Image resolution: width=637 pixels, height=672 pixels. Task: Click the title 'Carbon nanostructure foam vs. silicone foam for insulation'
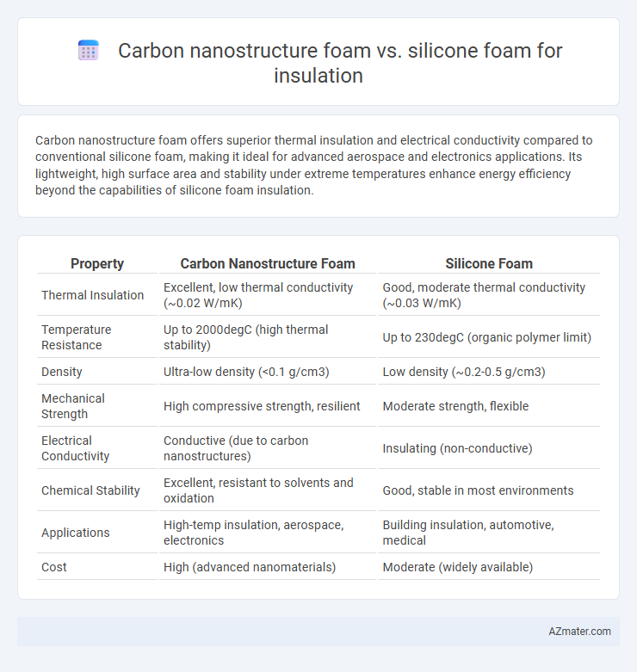coord(340,63)
